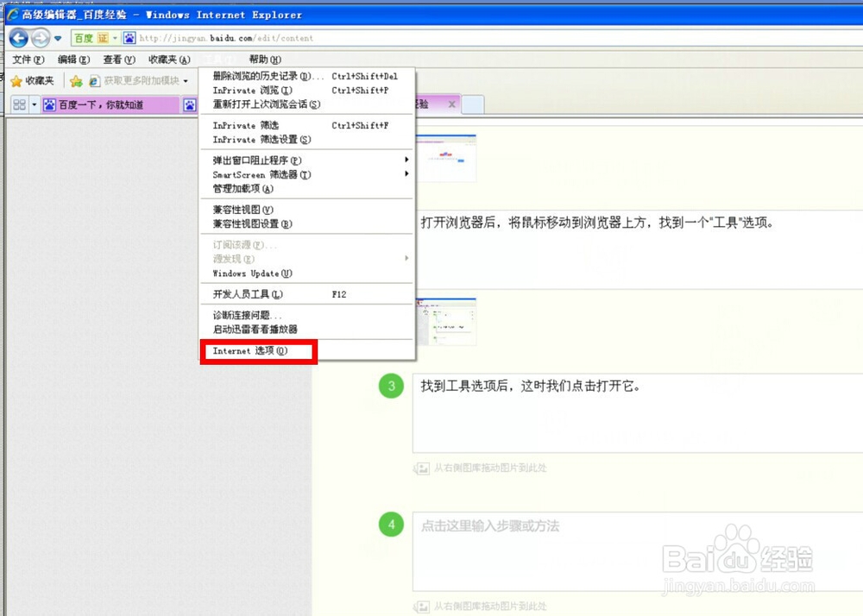Expand the SmartScreen 筛选器 submenu

tap(259, 174)
